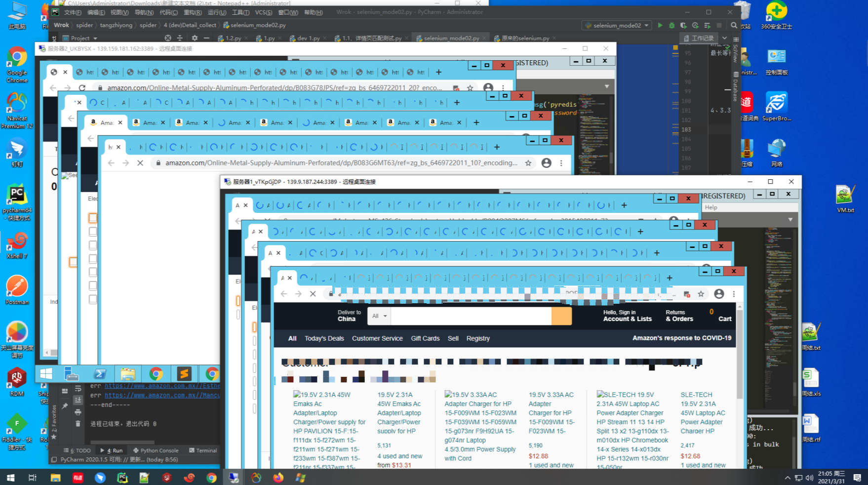Click scroll-to-end icon in PyCharm Run panel
The height and width of the screenshot is (485, 868).
tap(78, 400)
